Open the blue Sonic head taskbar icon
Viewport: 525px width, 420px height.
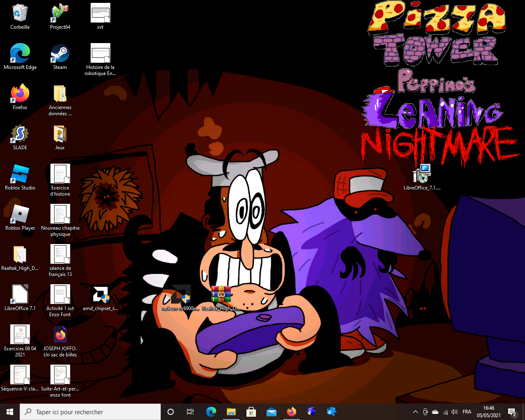click(x=312, y=412)
